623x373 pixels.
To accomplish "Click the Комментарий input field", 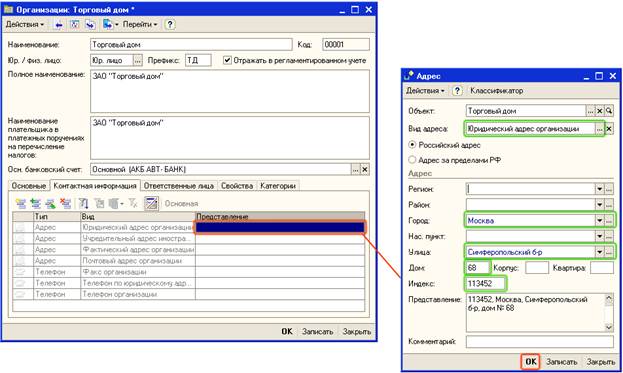I will 540,342.
